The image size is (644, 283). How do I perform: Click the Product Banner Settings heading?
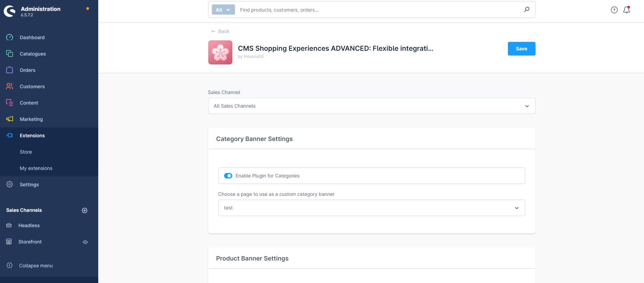[252, 258]
